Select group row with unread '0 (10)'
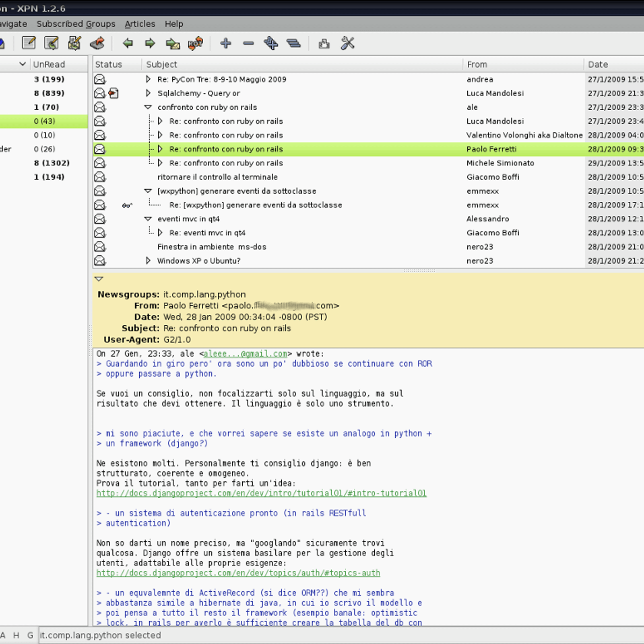Image resolution: width=644 pixels, height=644 pixels. tap(44, 135)
